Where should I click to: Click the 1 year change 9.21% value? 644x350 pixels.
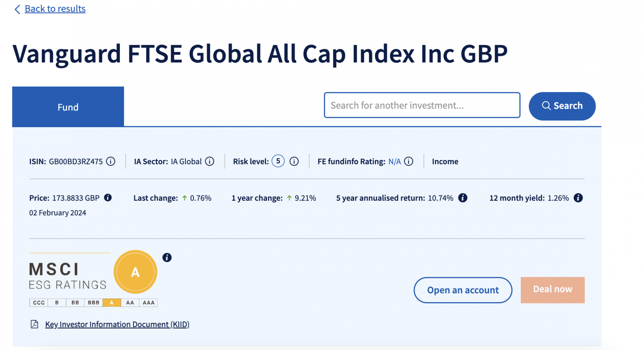coord(305,198)
